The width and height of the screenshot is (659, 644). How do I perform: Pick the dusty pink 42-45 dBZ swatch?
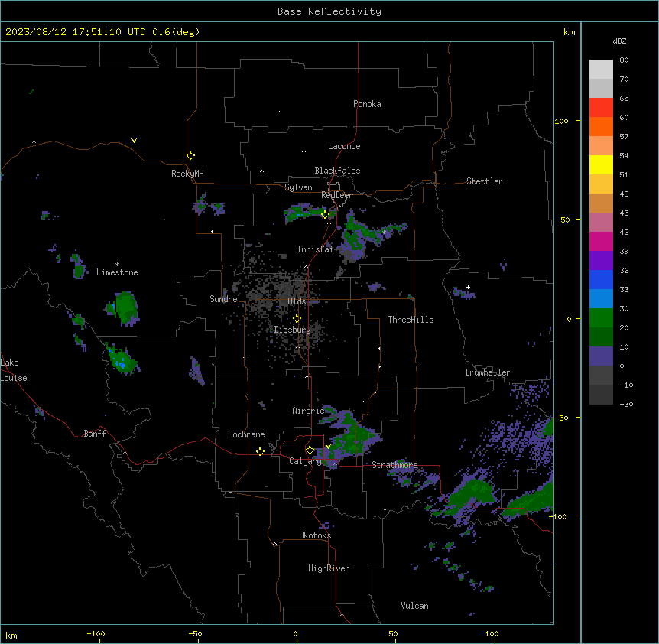click(x=601, y=223)
